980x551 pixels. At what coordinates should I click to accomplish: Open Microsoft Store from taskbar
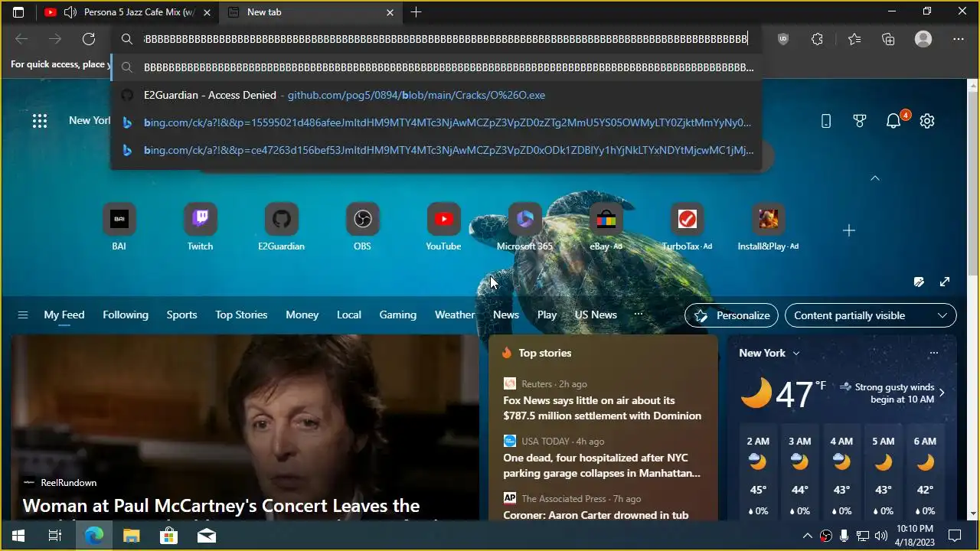pos(168,536)
